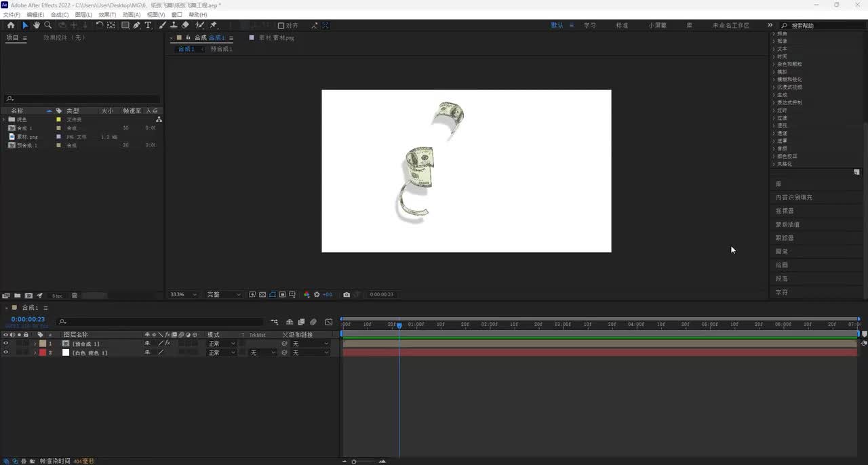Viewport: 868px width, 465px height.
Task: Select the Rotation tool in toolbar
Action: [x=99, y=25]
